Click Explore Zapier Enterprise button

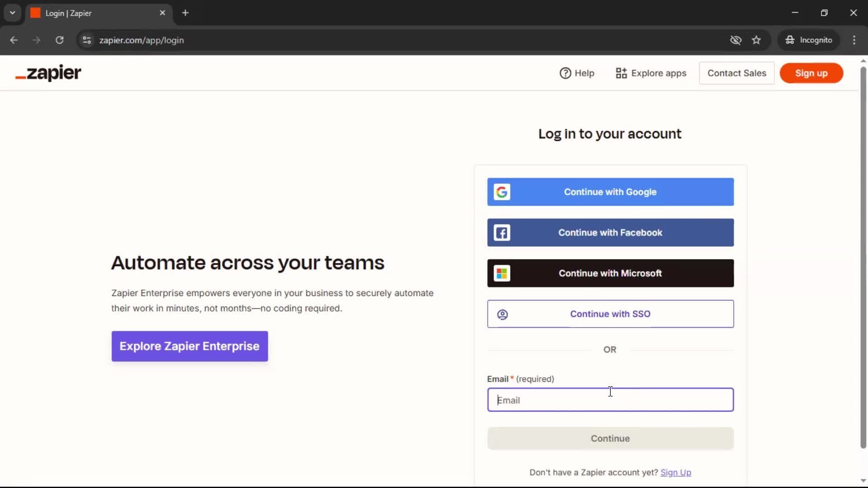pyautogui.click(x=190, y=346)
